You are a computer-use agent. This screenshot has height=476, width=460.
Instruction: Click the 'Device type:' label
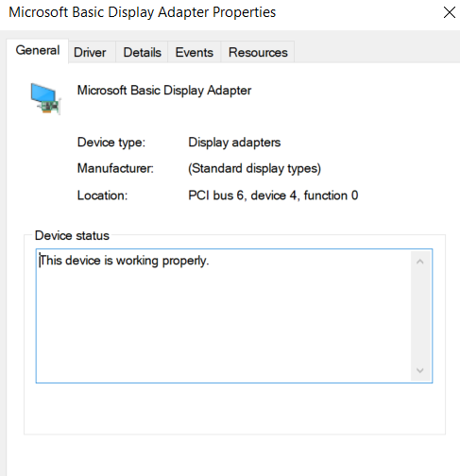click(x=111, y=143)
